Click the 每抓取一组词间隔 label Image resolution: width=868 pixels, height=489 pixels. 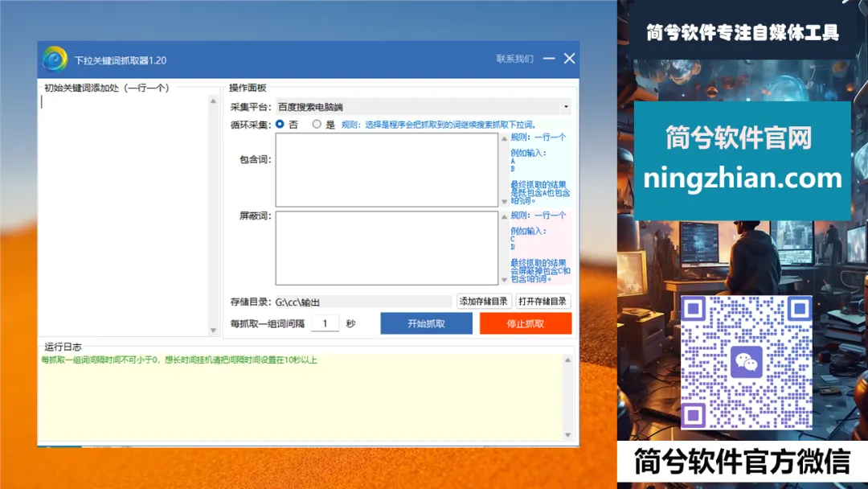pyautogui.click(x=268, y=323)
